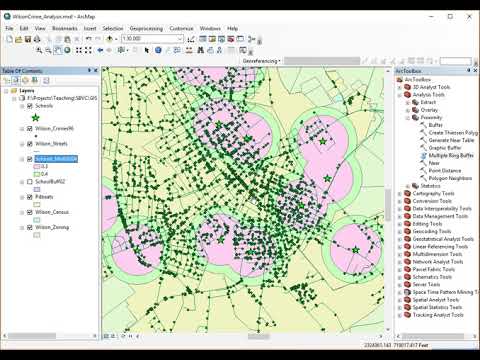
Task: Click the Open folder icon in toolbar
Action: pyautogui.click(x=19, y=39)
